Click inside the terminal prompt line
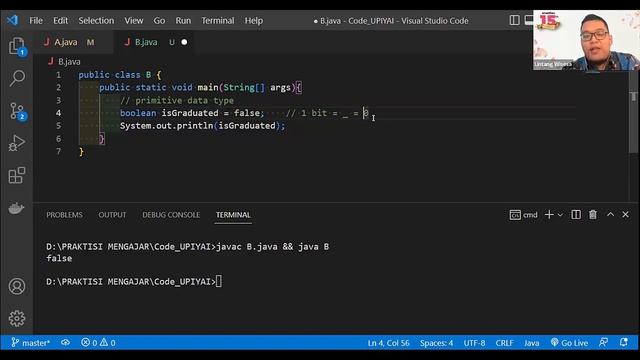The width and height of the screenshot is (640, 360). point(134,282)
